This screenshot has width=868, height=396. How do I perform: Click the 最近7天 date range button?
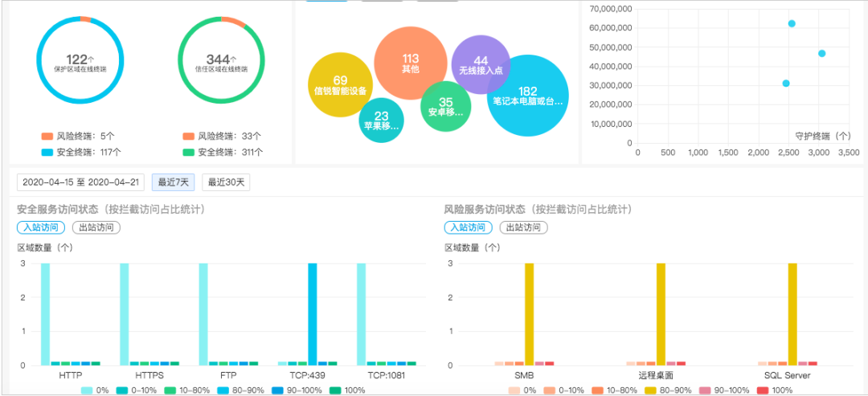(x=173, y=182)
